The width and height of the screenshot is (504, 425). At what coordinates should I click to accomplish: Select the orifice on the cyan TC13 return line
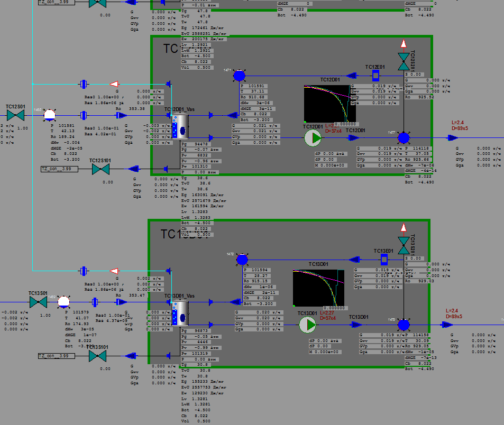click(x=84, y=271)
